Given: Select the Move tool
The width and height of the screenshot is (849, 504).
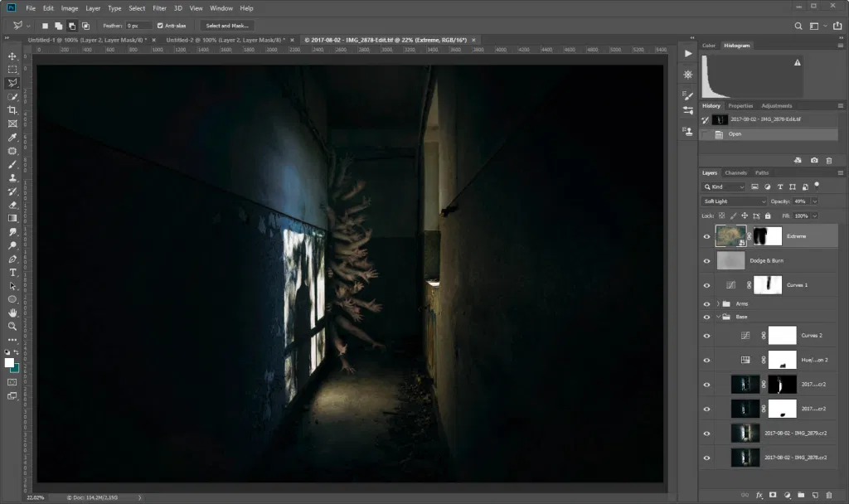Looking at the screenshot, I should (x=12, y=56).
